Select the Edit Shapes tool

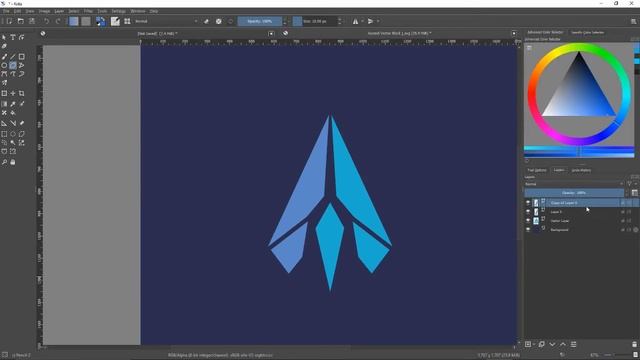pos(22,37)
